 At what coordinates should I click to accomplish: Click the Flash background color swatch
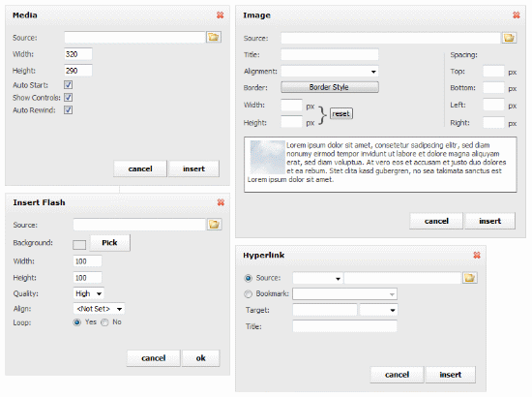[x=79, y=245]
